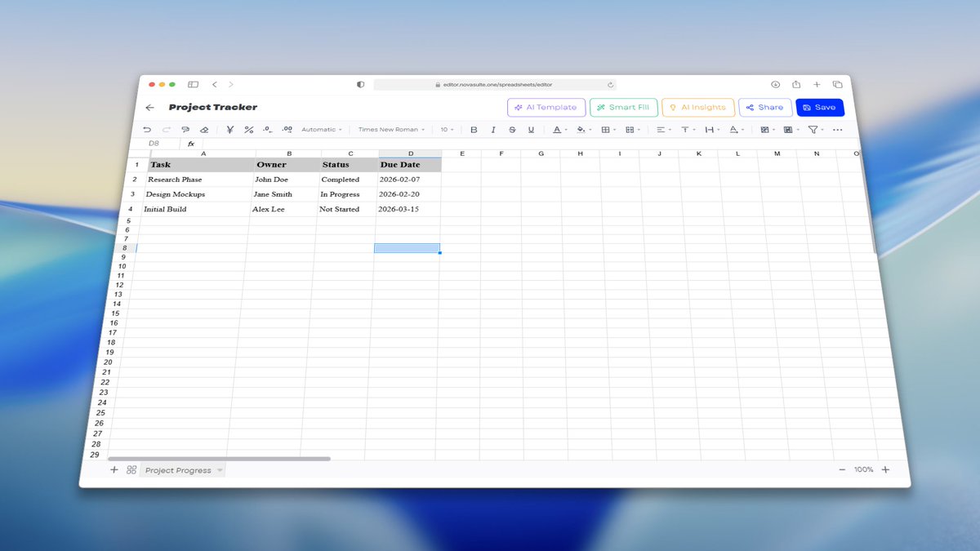Image resolution: width=980 pixels, height=551 pixels.
Task: Click the horizontal scrollbar at sheet bottom
Action: [x=219, y=459]
